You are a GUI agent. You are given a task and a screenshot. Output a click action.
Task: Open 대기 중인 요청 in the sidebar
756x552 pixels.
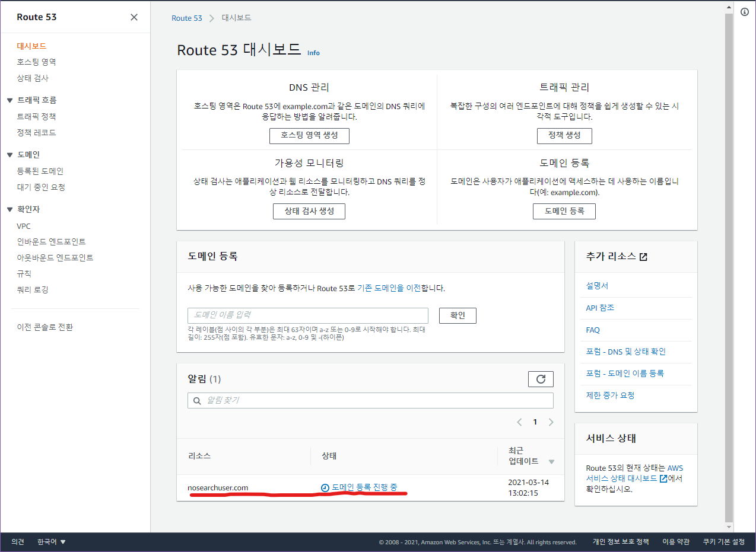[41, 187]
